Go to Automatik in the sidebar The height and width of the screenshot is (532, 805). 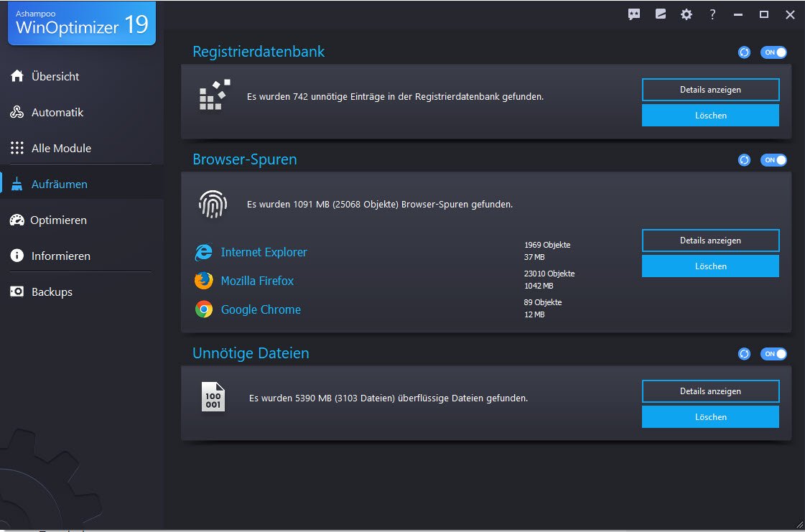[x=57, y=113]
